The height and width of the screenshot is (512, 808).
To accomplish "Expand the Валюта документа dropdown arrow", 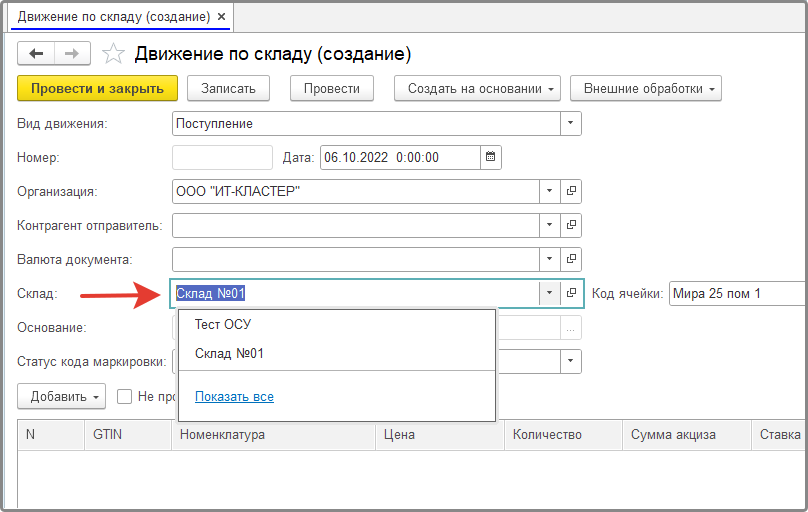I will (x=549, y=259).
